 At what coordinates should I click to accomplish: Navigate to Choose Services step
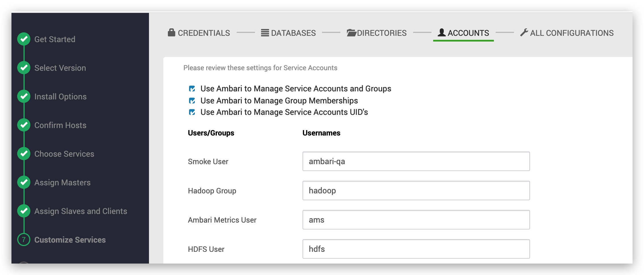[x=64, y=154]
